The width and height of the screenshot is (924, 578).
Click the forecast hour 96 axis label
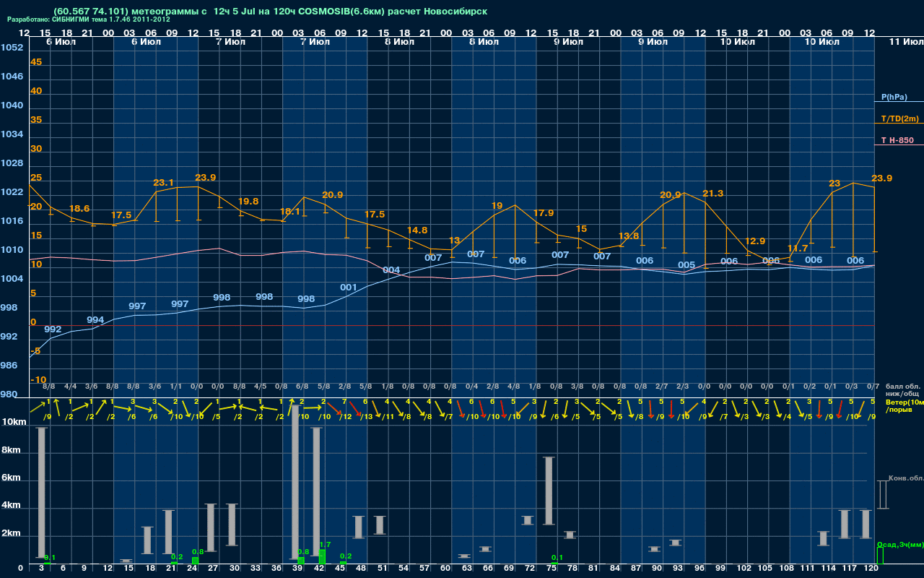699,569
